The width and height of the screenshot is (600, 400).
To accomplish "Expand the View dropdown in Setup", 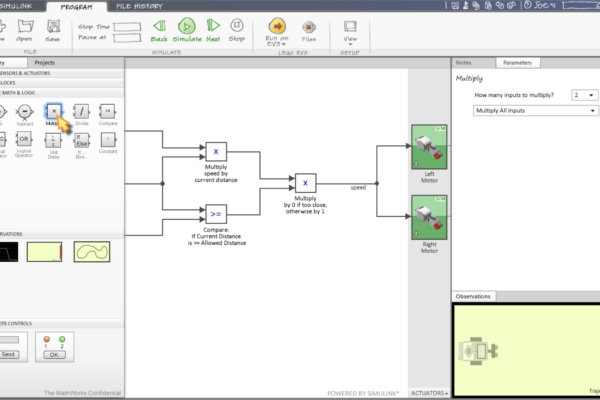I will 351,30.
